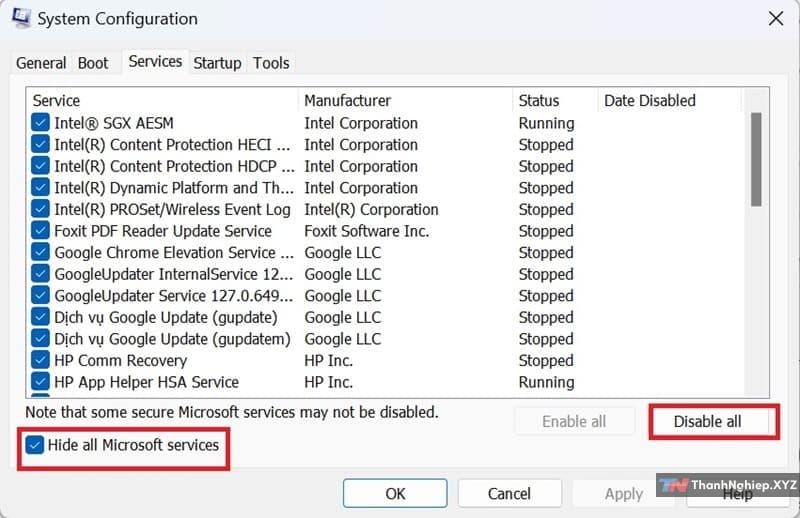Uncheck Google Update (gupdatem) service checkbox
Image resolution: width=800 pixels, height=518 pixels.
coord(40,339)
